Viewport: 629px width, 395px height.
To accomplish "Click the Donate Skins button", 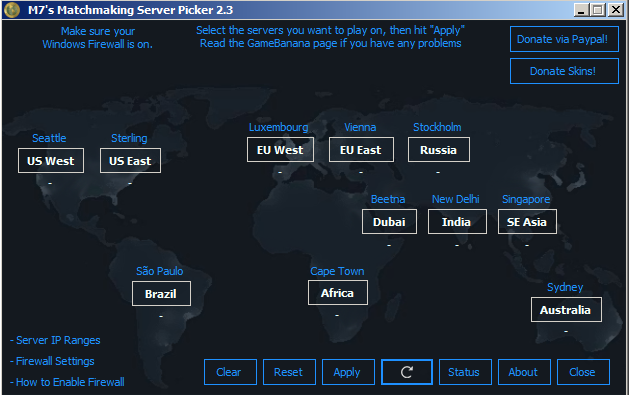I will [x=564, y=71].
